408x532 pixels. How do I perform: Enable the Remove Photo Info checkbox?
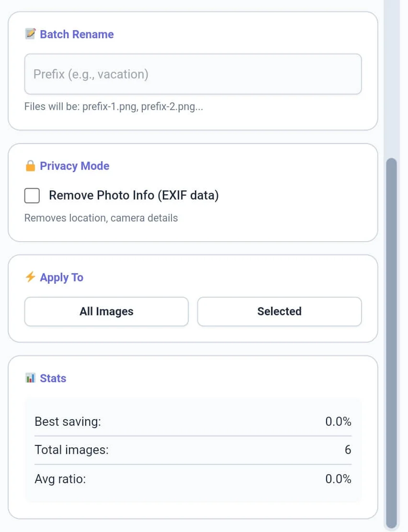coord(32,196)
